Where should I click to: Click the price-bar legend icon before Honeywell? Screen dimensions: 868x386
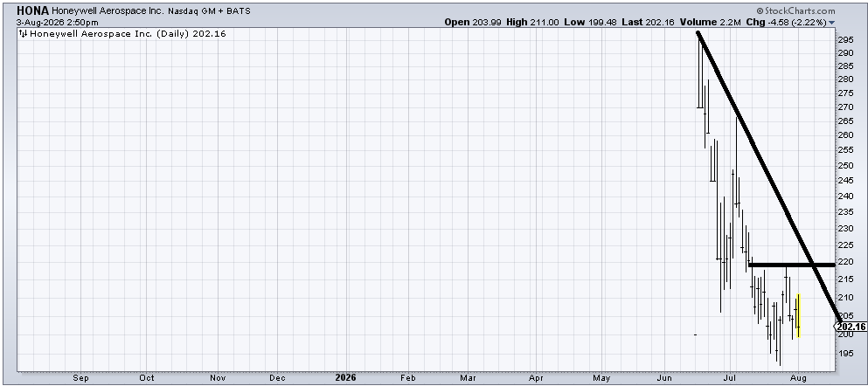(24, 34)
